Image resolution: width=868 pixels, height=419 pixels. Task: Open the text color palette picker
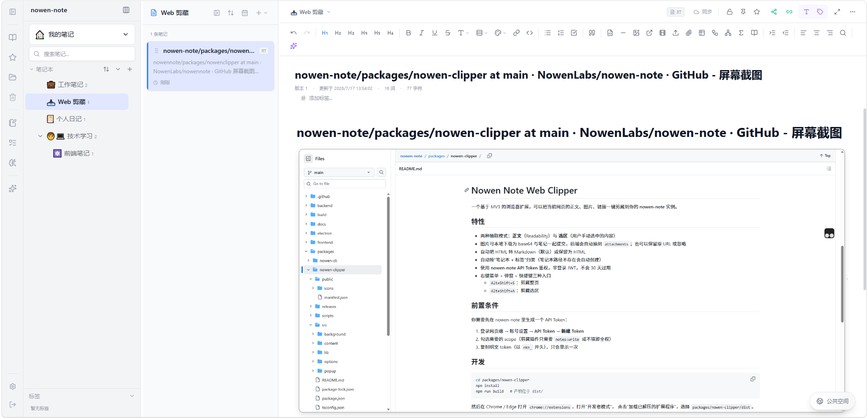pyautogui.click(x=500, y=33)
